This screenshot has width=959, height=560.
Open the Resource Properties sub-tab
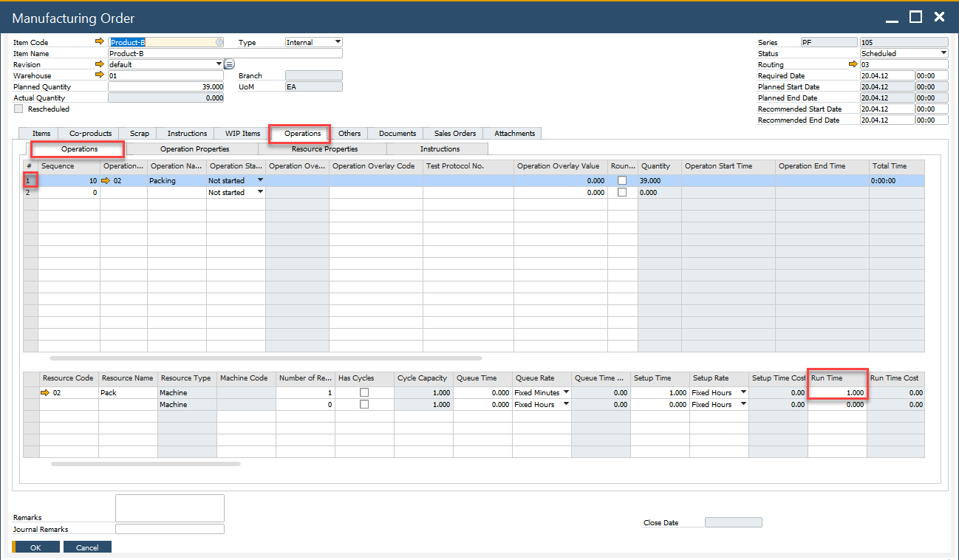[324, 149]
